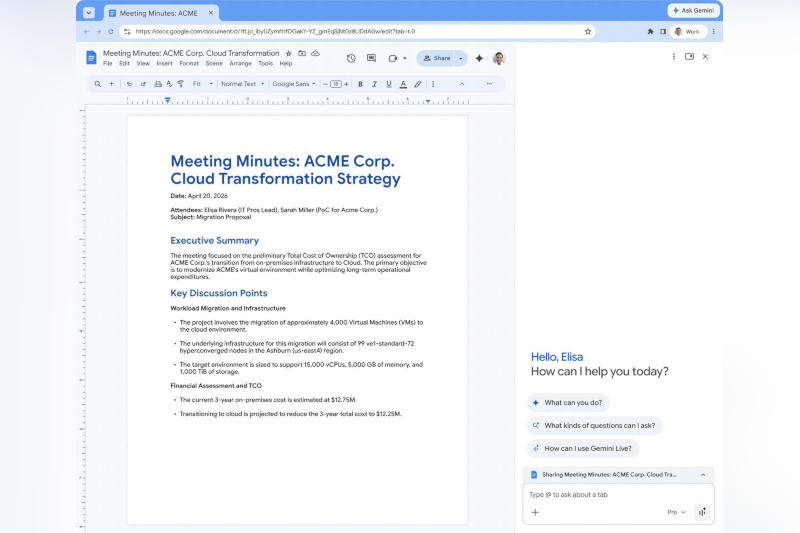Viewport: 800px width, 533px height.
Task: Open version history clock icon
Action: [351, 58]
